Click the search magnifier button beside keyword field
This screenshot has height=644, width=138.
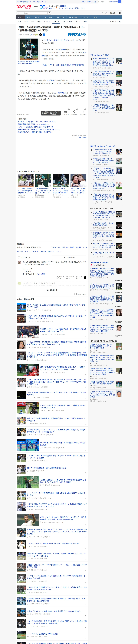click(x=49, y=13)
